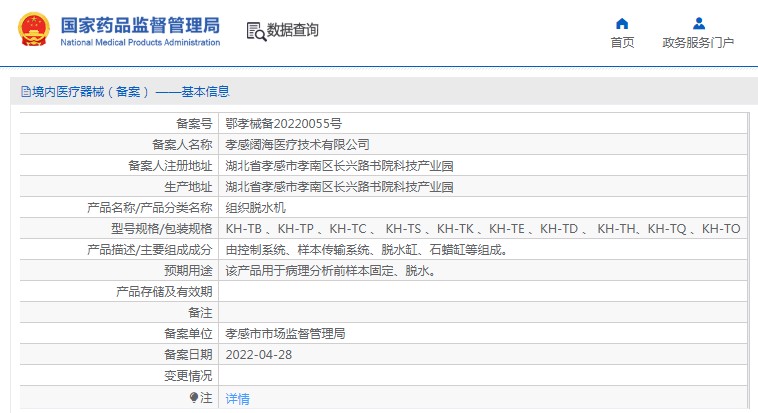Image resolution: width=758 pixels, height=413 pixels.
Task: Click the home (首页) house icon
Action: [x=622, y=23]
